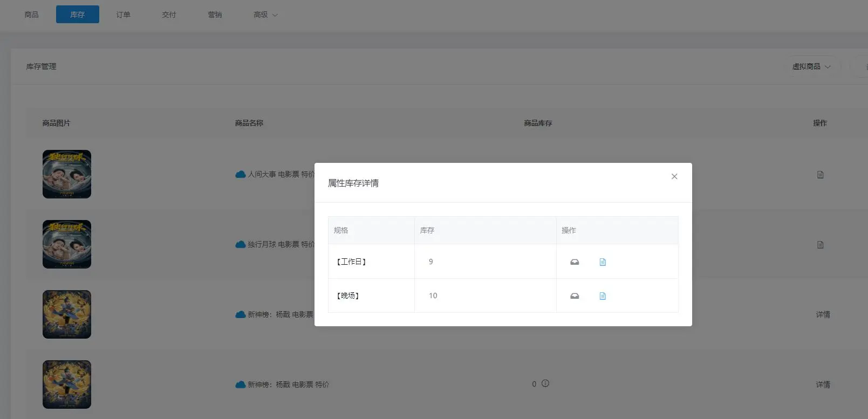The height and width of the screenshot is (419, 868).
Task: Click 详情 link in last row
Action: [823, 384]
